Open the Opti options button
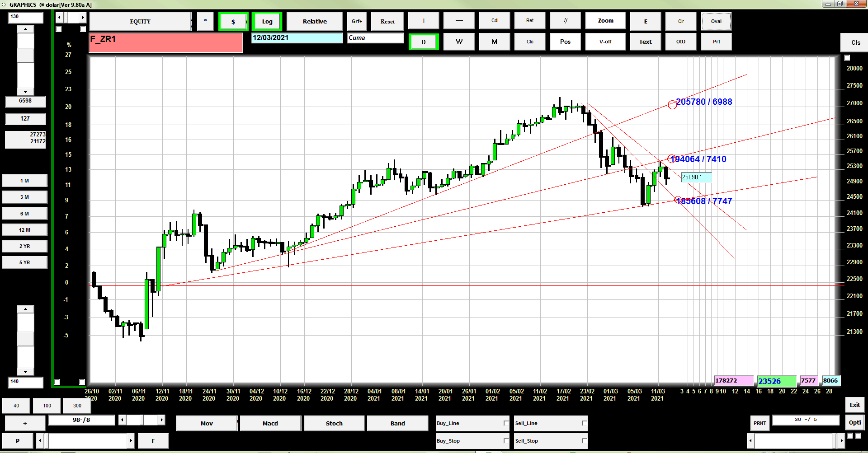The height and width of the screenshot is (453, 868). point(854,423)
